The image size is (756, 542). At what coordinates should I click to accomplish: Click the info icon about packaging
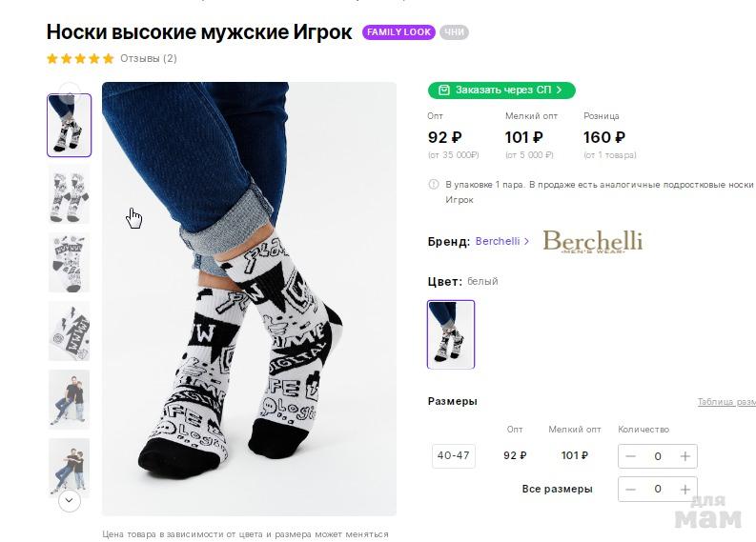click(434, 185)
